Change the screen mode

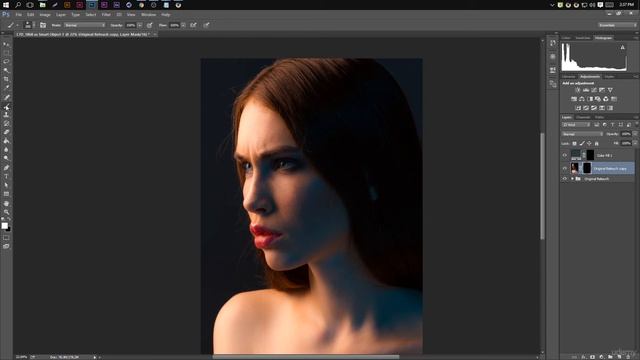(6, 246)
